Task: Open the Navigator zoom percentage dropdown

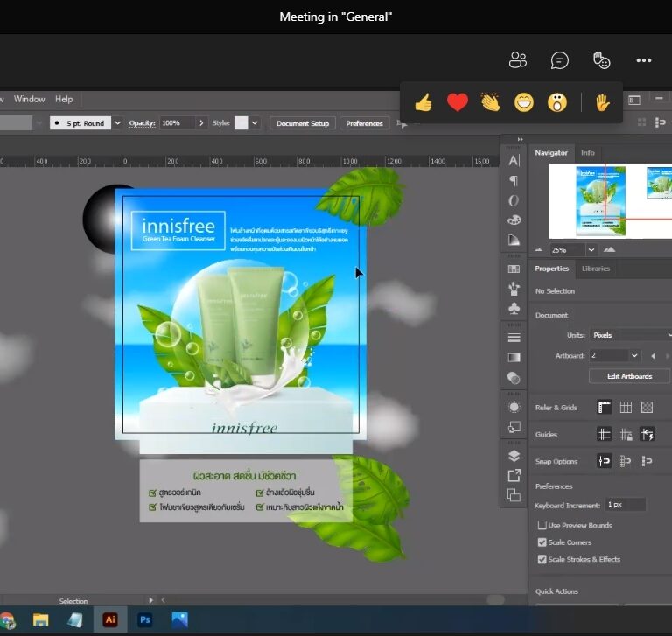Action: 591,250
